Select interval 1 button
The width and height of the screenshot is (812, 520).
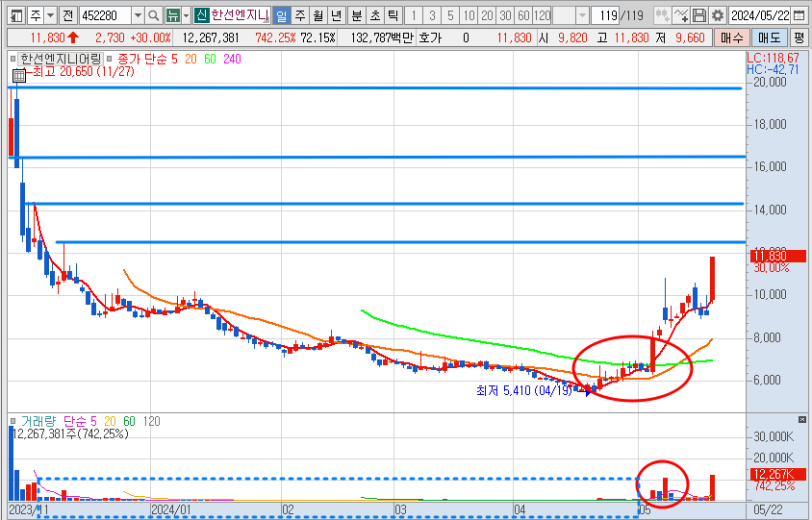tap(414, 15)
